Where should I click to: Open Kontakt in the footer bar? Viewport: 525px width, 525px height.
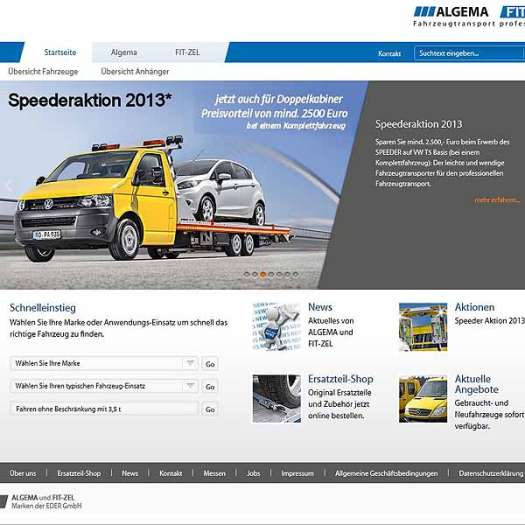click(171, 473)
